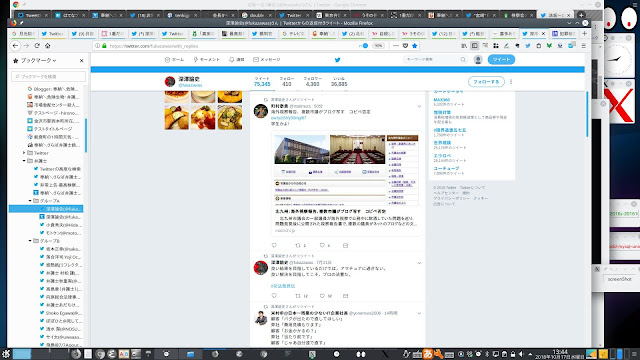
Task: Open a new Firefox tab with plus
Action: click(x=584, y=33)
